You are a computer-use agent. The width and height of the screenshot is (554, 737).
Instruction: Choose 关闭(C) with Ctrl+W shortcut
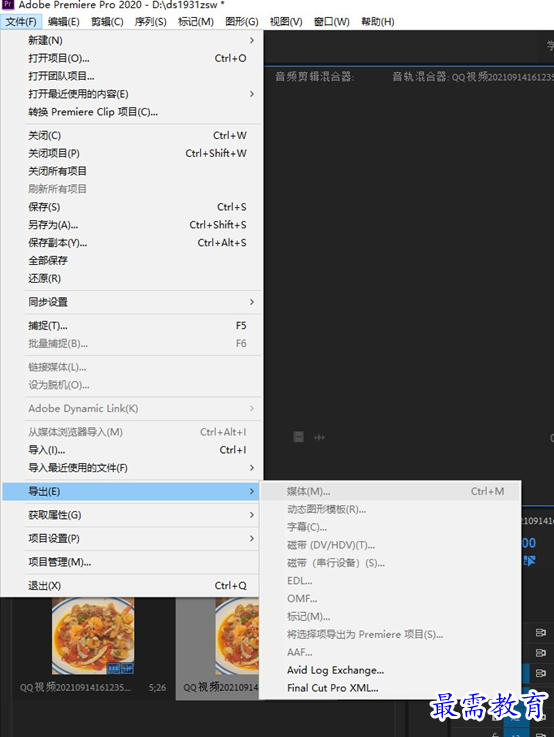click(x=132, y=135)
